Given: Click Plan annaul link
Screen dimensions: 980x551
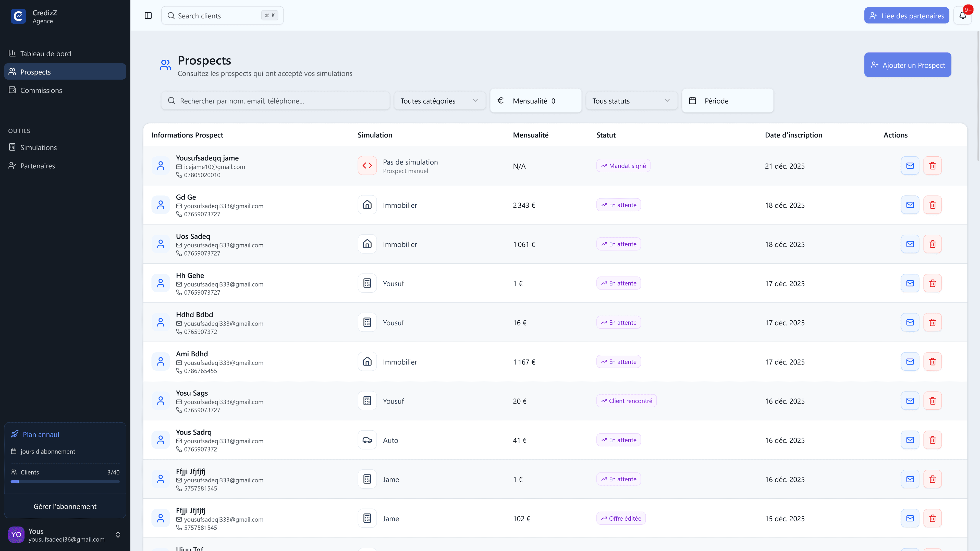Looking at the screenshot, I should pos(41,434).
